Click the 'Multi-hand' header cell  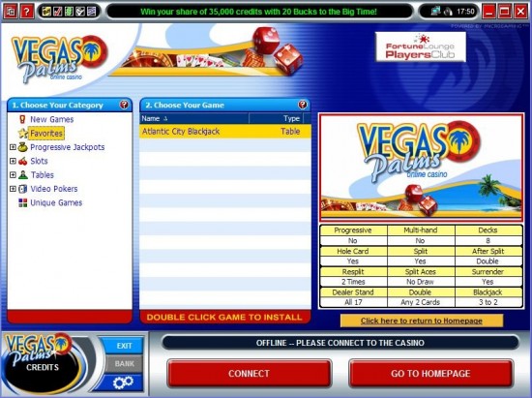(x=421, y=230)
